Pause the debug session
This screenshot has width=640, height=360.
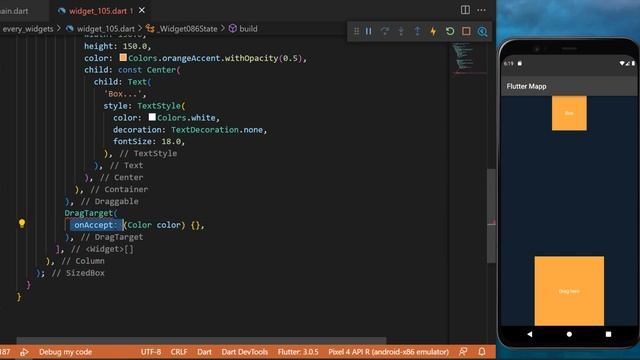(369, 31)
